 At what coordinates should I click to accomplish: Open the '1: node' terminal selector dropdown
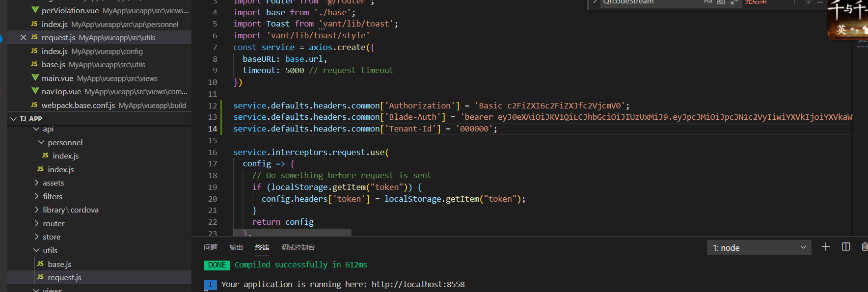click(x=759, y=247)
